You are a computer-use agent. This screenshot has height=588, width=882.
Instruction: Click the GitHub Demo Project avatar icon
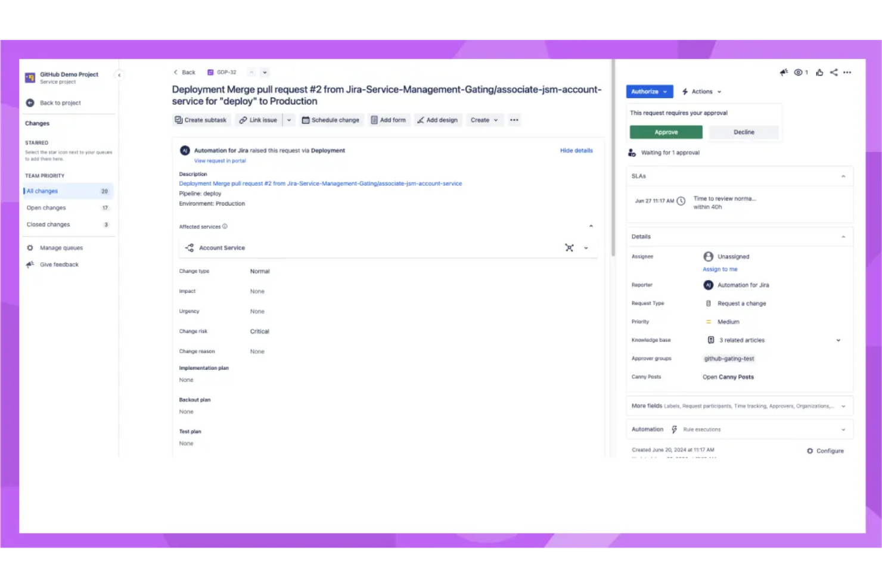click(x=30, y=78)
